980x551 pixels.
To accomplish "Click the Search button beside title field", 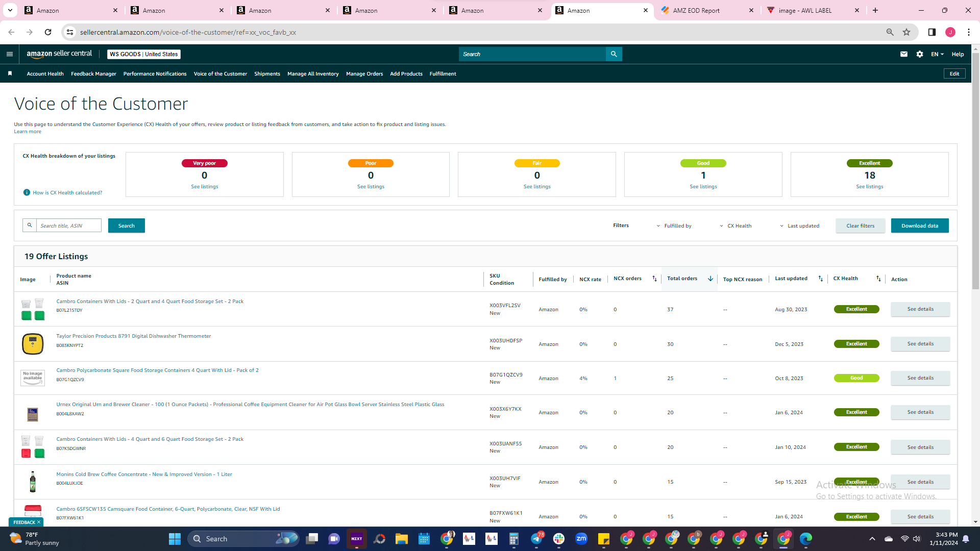I will pos(127,226).
